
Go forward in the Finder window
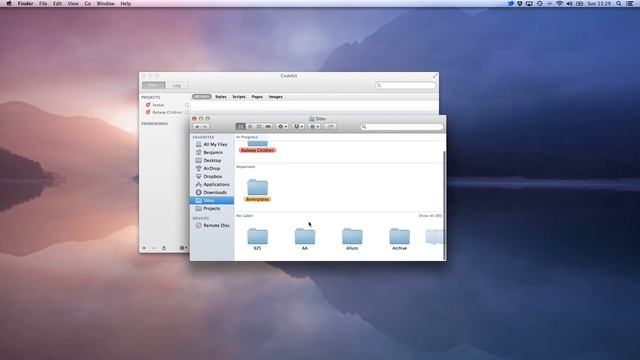click(x=205, y=127)
